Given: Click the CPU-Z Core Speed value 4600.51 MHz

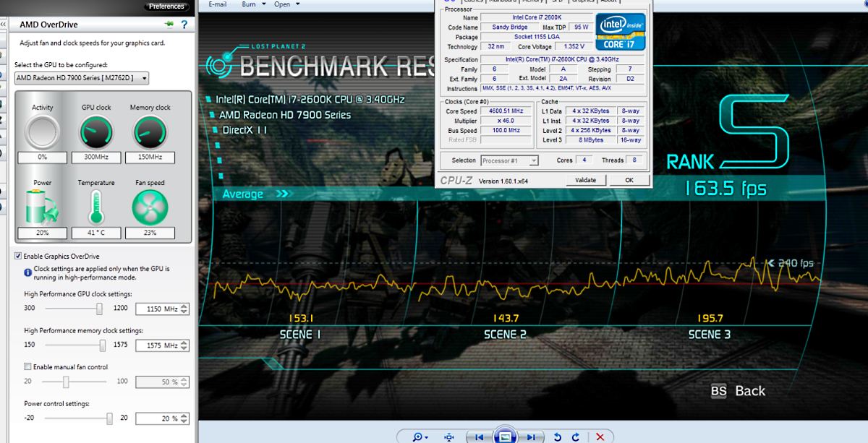Looking at the screenshot, I should coord(504,111).
